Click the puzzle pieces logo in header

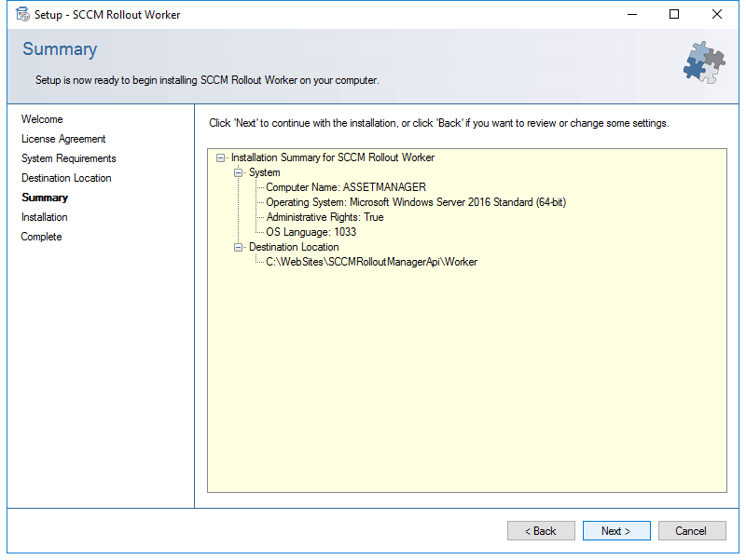704,62
